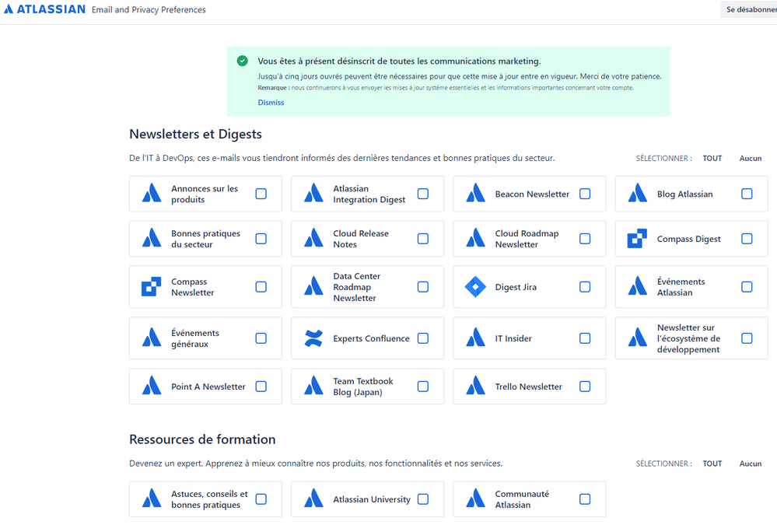Click the Confluence icon next to Experts Confluence
777x532 pixels.
(x=313, y=338)
